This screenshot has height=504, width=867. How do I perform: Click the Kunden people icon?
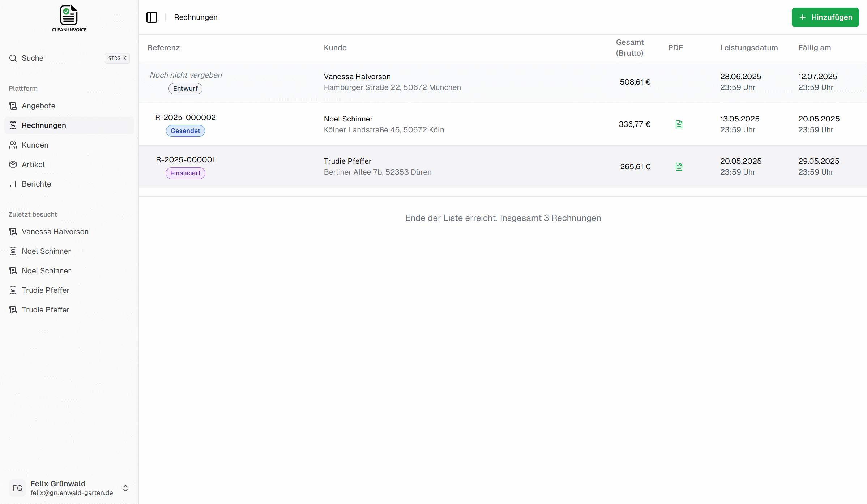pos(13,145)
